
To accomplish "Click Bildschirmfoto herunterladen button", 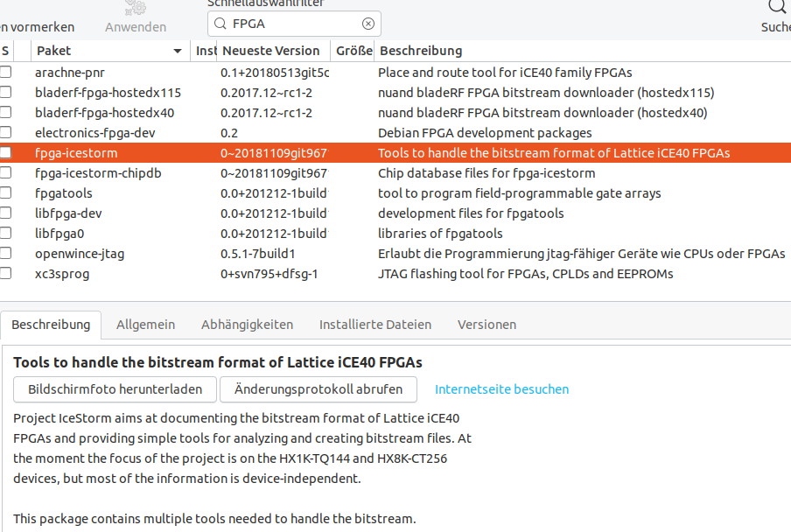I will click(115, 389).
